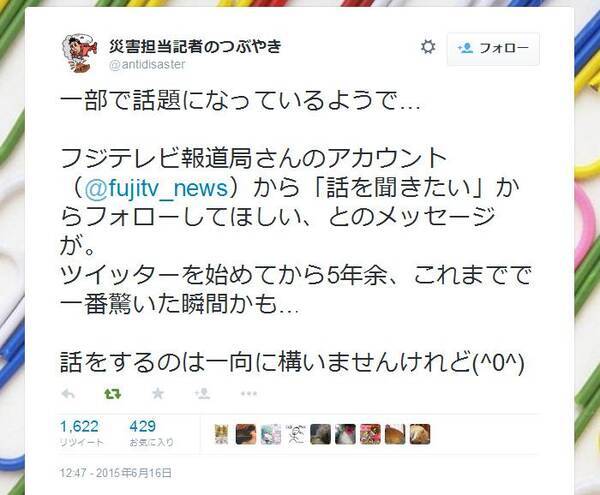
Task: Click the first retweeter avatar thumbnail
Action: (x=221, y=434)
